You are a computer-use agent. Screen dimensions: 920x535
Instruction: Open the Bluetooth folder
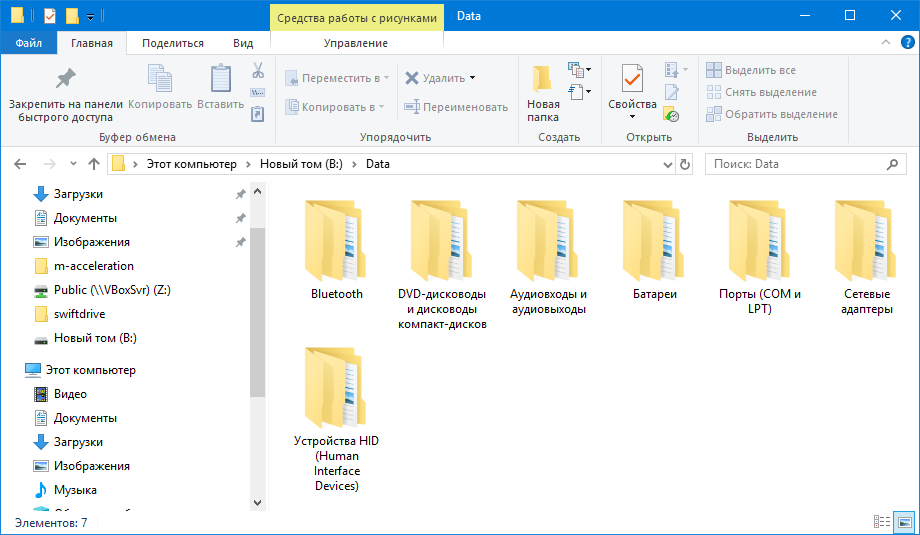[x=336, y=250]
